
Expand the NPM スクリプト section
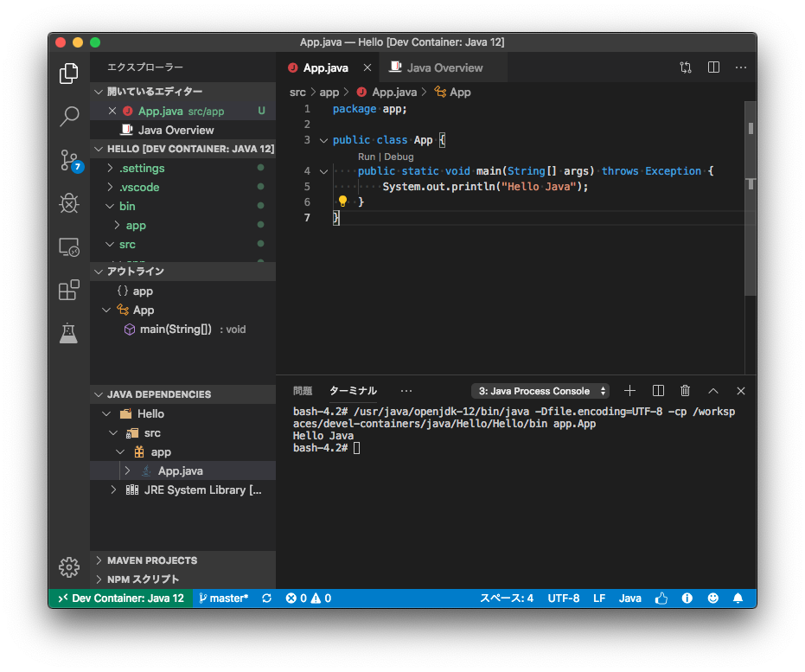(99, 579)
